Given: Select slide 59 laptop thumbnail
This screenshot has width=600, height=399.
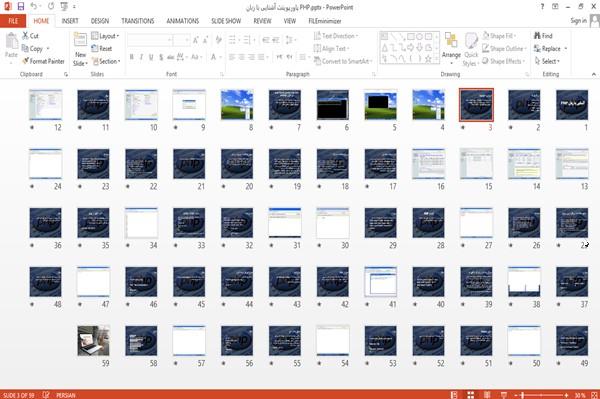Looking at the screenshot, I should coord(93,340).
